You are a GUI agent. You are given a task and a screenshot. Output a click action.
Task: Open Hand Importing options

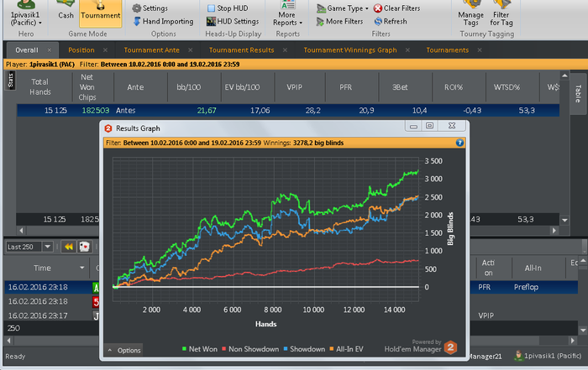163,21
